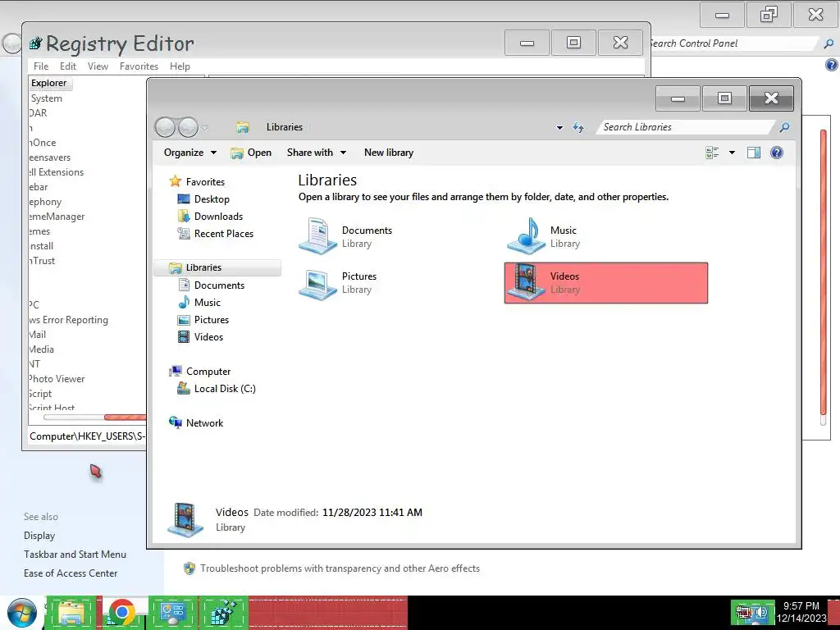Select System key in Registry tree
Screen dimensions: 840x630
point(47,98)
